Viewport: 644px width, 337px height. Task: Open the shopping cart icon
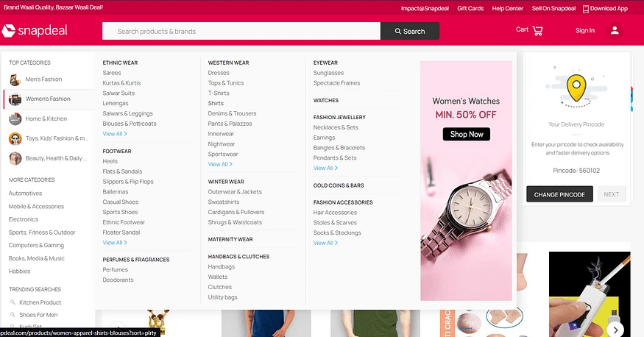537,30
